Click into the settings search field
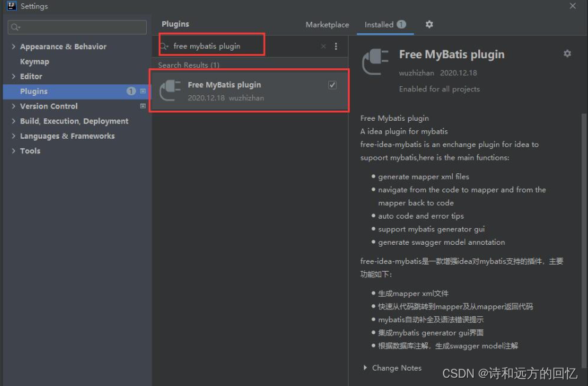This screenshot has width=588, height=386. tap(77, 27)
